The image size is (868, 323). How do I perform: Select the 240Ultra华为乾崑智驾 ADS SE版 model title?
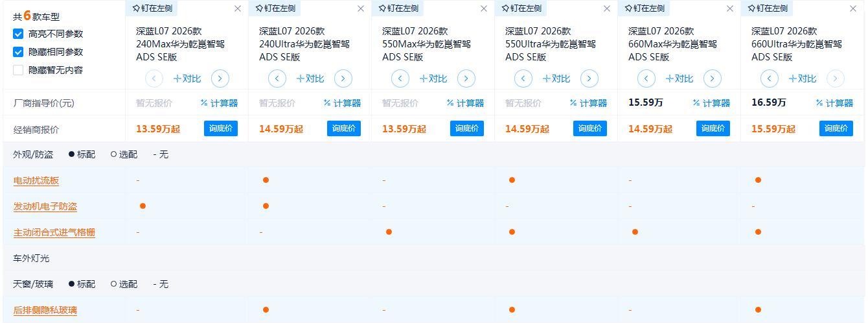tap(304, 44)
